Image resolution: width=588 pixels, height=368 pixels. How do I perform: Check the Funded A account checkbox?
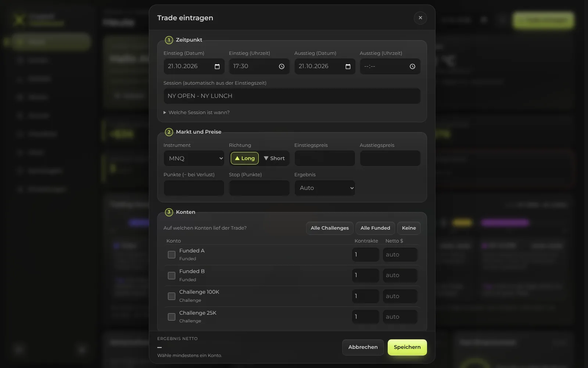[x=172, y=255]
